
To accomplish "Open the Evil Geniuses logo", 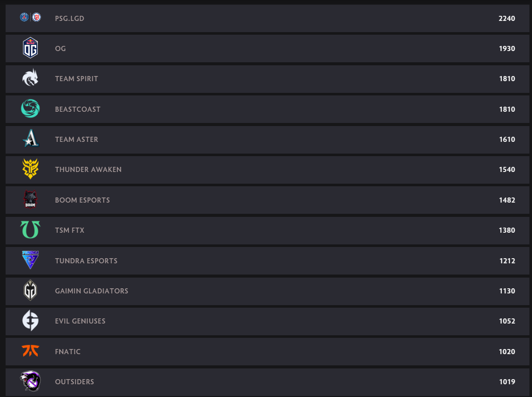I will (30, 320).
